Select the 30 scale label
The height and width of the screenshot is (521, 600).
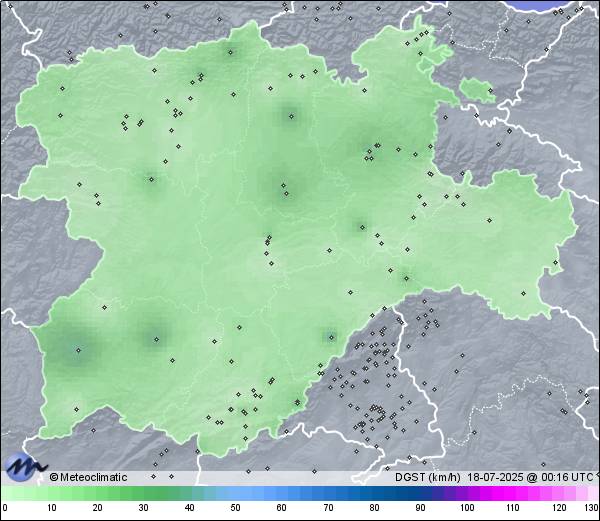(143, 508)
